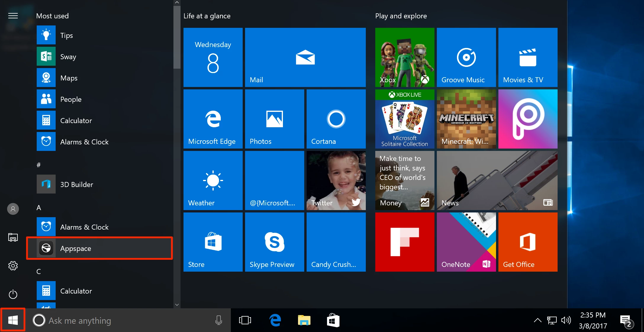Click the letter A group header
Screen dimensions: 644x332
(x=39, y=208)
